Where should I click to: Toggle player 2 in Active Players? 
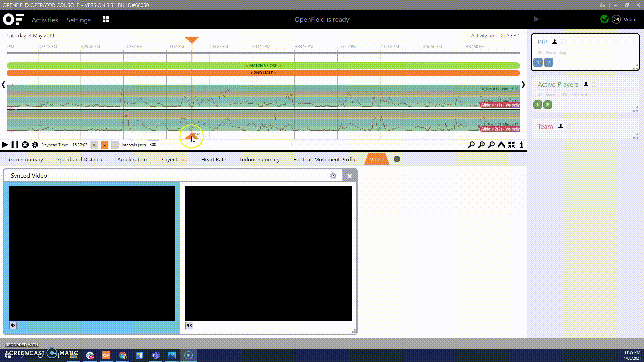pos(548,105)
